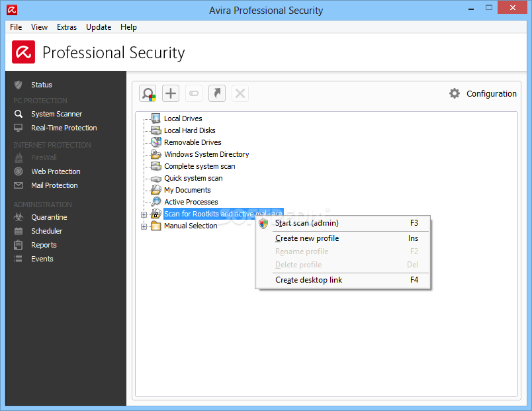This screenshot has height=411, width=532.
Task: Click the Local Drives computer icon
Action: pos(155,118)
